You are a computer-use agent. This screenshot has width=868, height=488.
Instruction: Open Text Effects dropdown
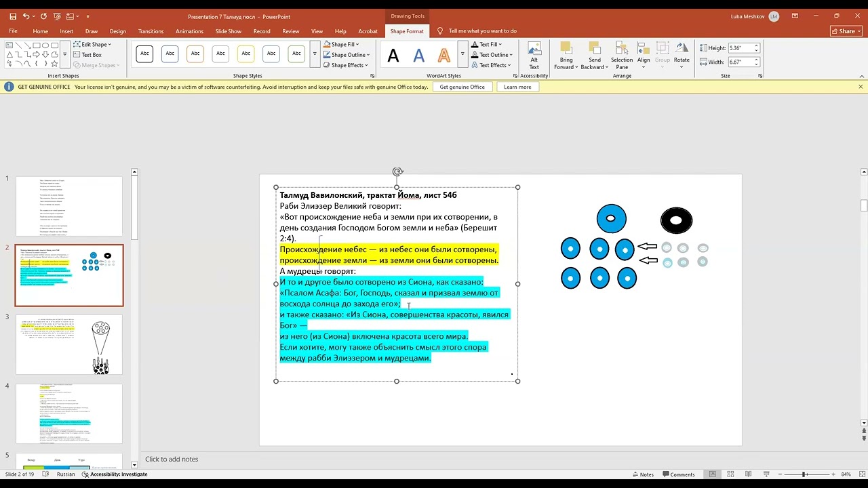491,65
